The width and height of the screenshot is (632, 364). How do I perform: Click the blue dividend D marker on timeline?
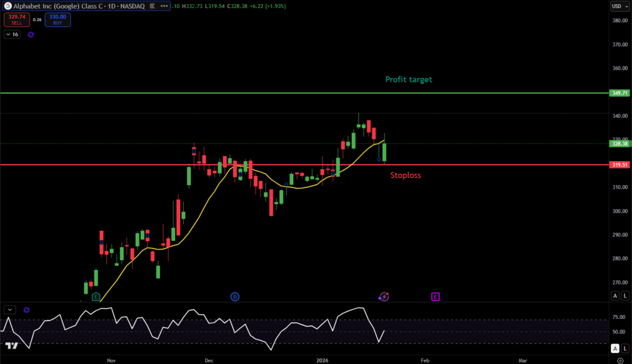tap(235, 297)
